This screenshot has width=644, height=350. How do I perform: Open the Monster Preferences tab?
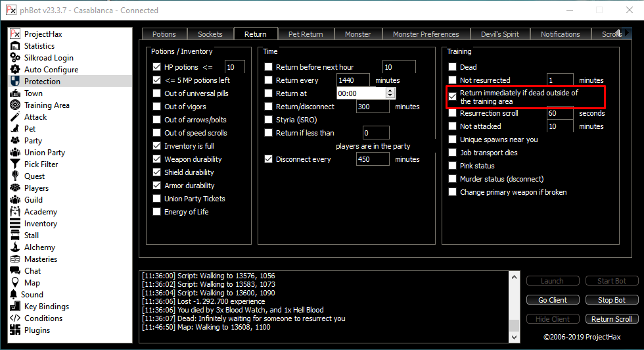(x=426, y=34)
